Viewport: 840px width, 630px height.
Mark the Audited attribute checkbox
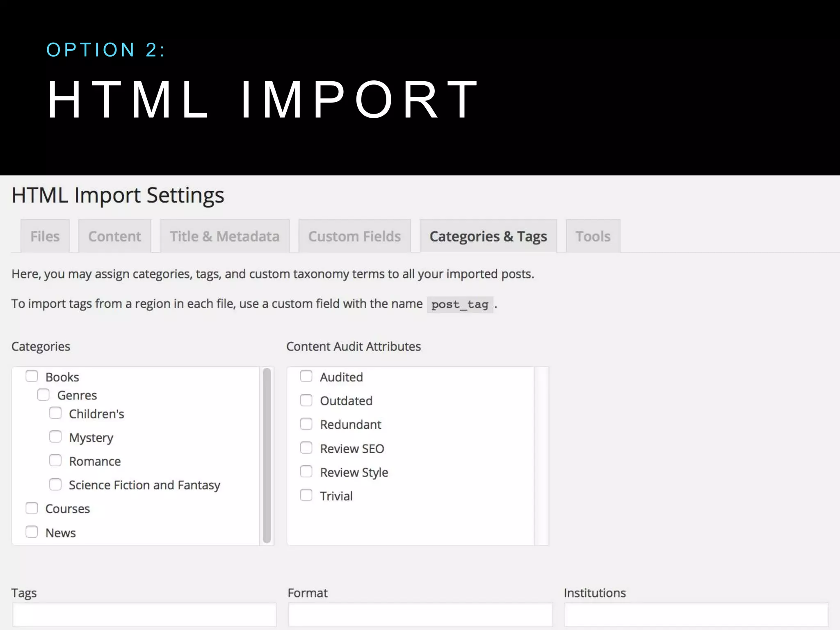point(306,376)
